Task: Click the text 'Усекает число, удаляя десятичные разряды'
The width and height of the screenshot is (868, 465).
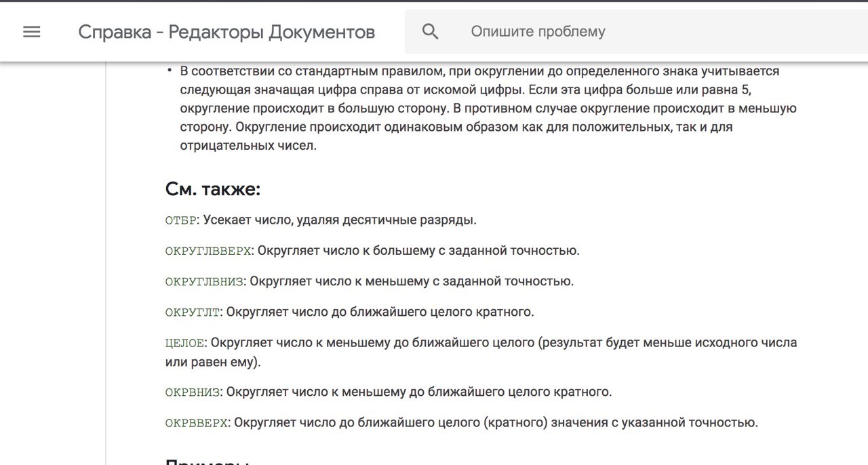Action: (340, 220)
